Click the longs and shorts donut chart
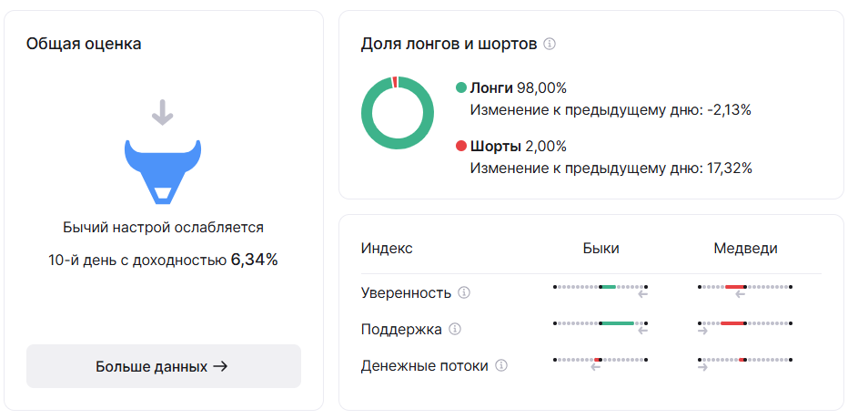This screenshot has width=868, height=419. pyautogui.click(x=398, y=113)
